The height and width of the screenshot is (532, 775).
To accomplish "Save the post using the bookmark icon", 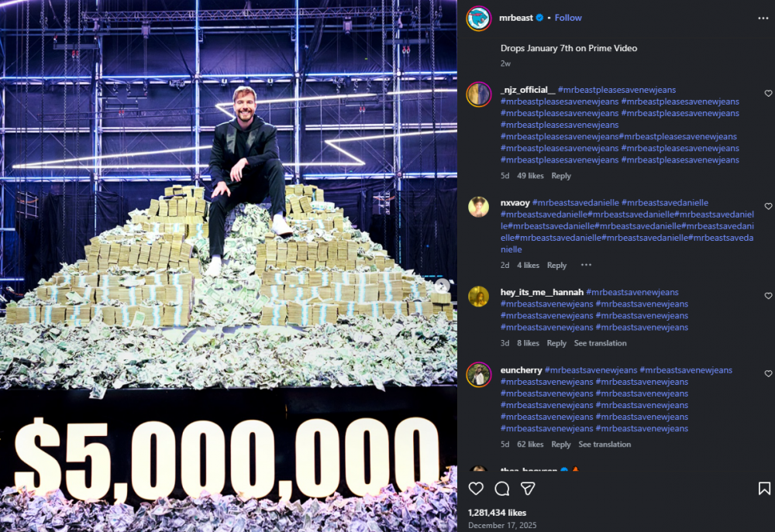I will (763, 489).
